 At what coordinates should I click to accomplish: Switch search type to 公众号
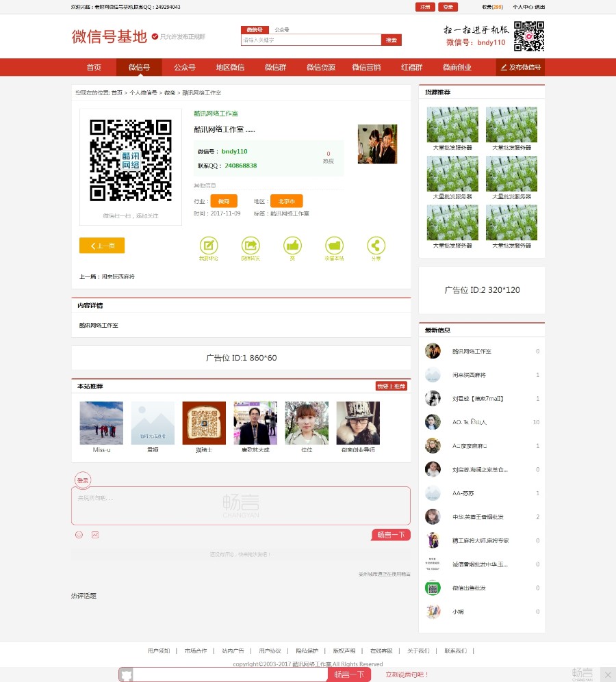pyautogui.click(x=282, y=30)
